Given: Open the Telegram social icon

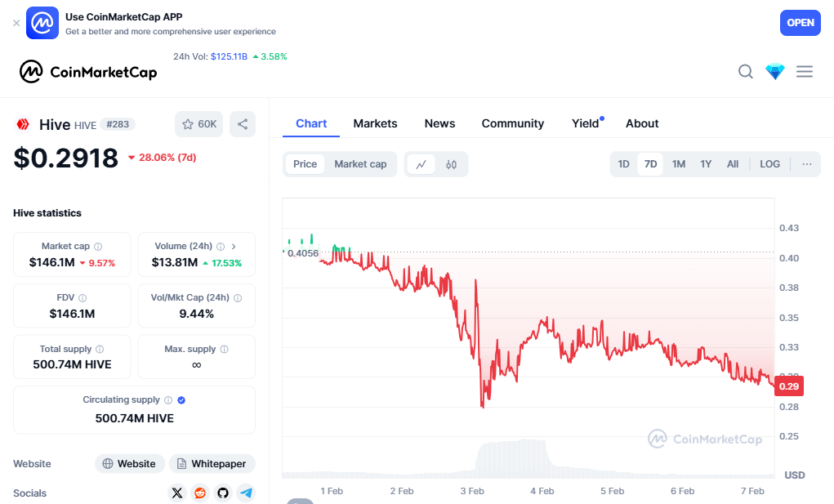Looking at the screenshot, I should 246,493.
